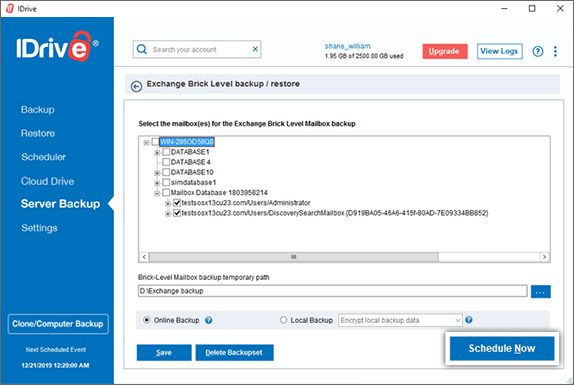Expand the DATABASE10 tree node
Screen dimensions: 574x385
coord(157,172)
